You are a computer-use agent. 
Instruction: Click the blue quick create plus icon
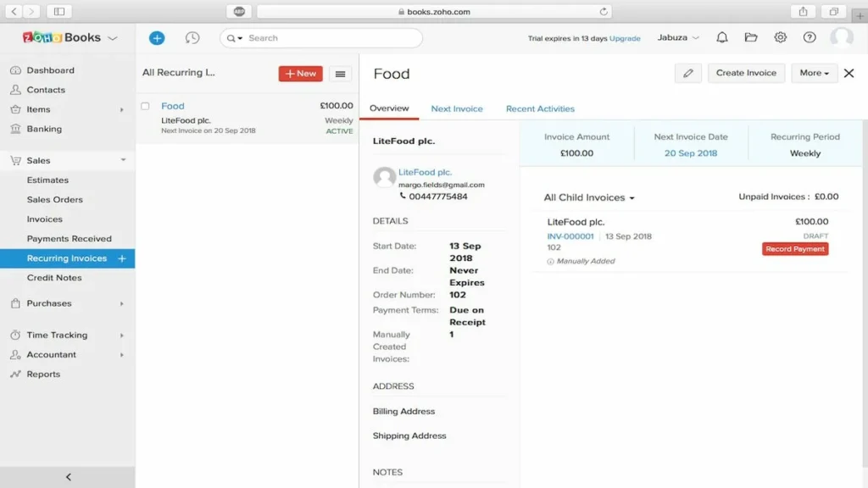pos(157,38)
